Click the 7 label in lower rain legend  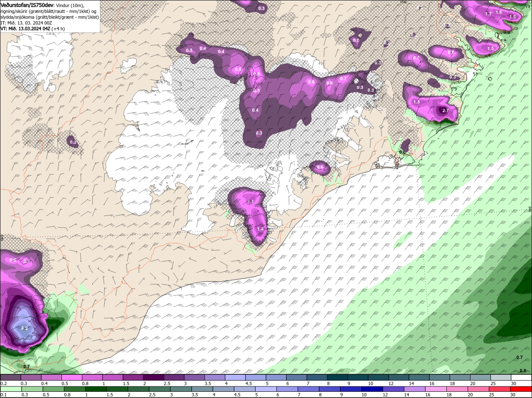click(299, 395)
